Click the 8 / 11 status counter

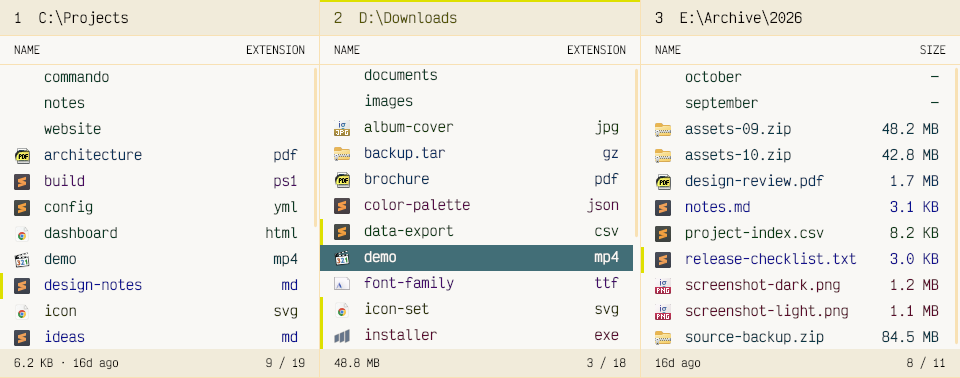click(x=926, y=363)
